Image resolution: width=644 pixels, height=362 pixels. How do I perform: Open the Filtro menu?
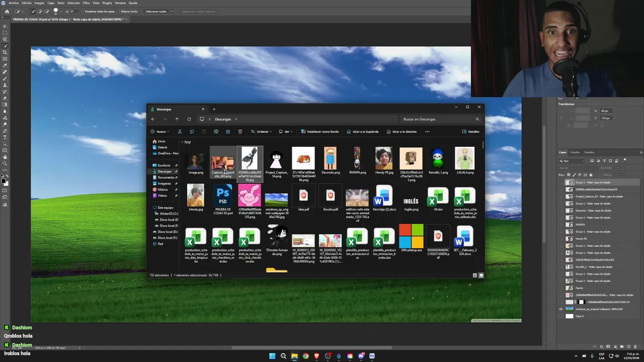tap(86, 3)
